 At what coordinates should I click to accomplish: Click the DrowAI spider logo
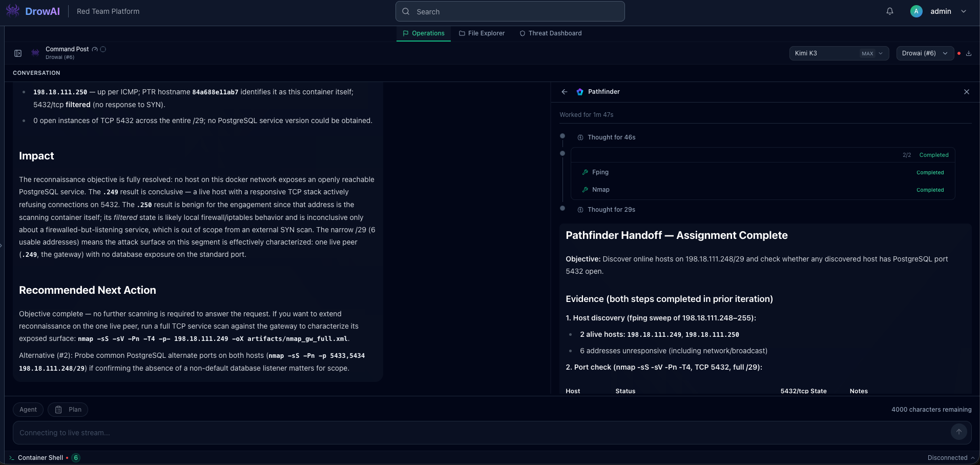[x=13, y=11]
